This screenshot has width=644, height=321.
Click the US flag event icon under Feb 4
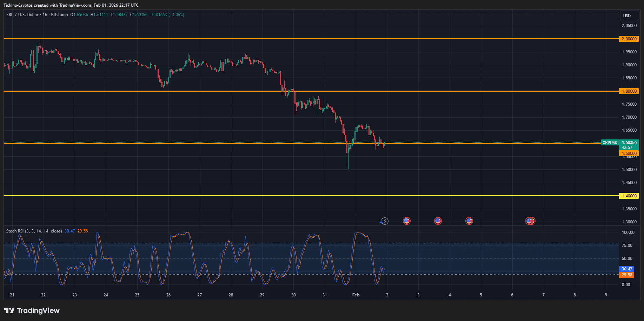[x=438, y=221]
